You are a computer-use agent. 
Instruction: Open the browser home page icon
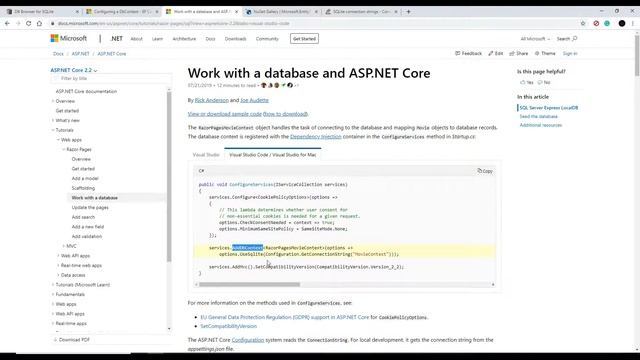[39, 24]
